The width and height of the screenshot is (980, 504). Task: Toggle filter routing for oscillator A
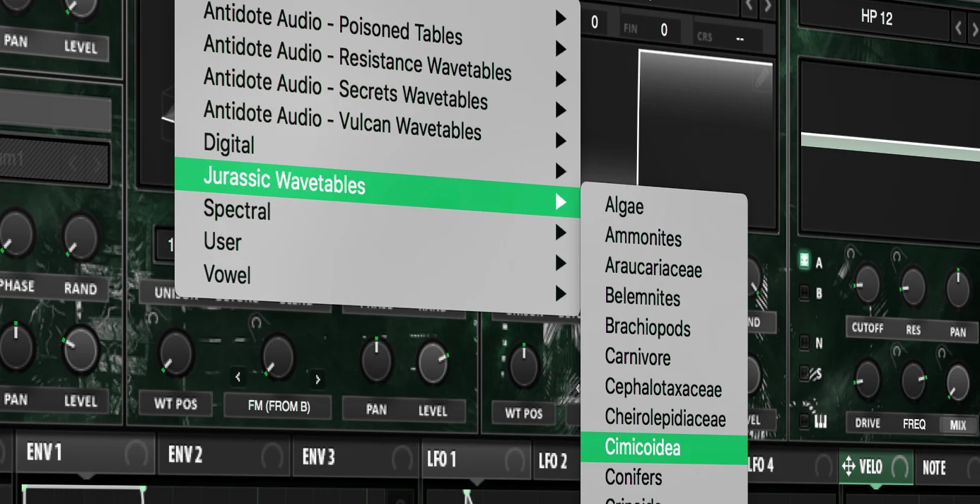[804, 261]
